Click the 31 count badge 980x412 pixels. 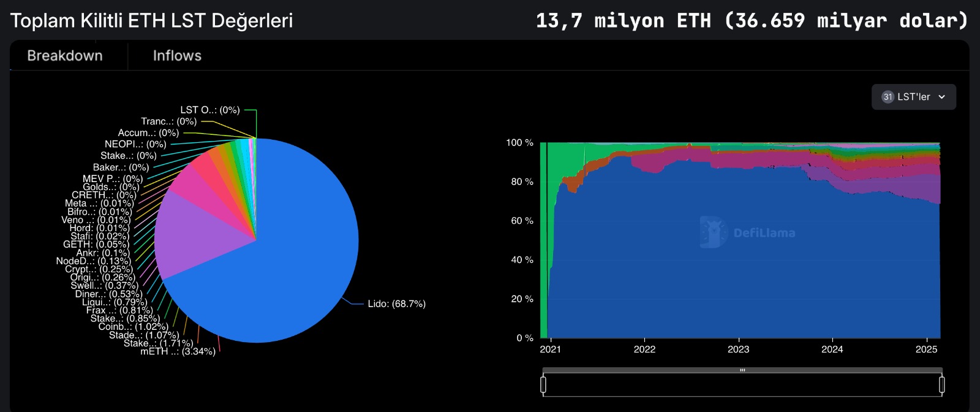(888, 97)
